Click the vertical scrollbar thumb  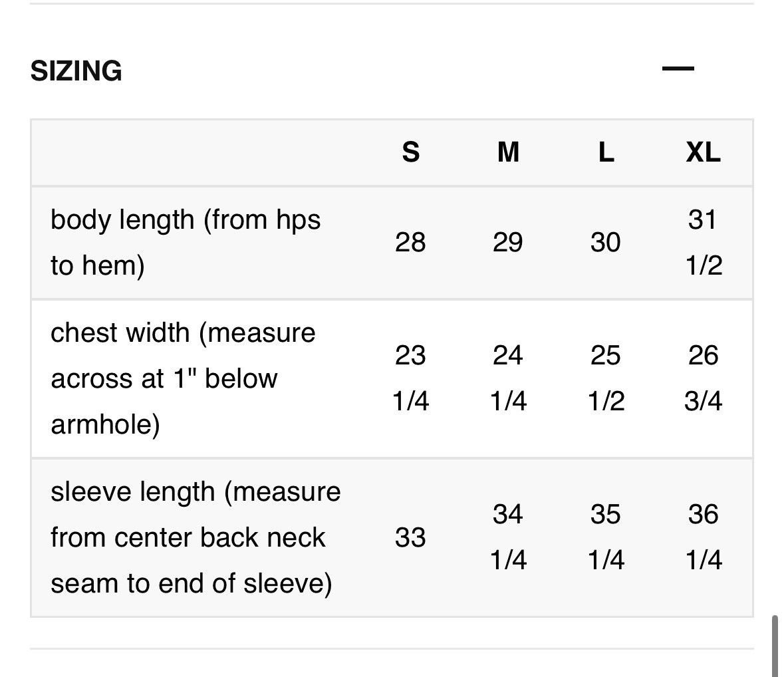[x=775, y=646]
